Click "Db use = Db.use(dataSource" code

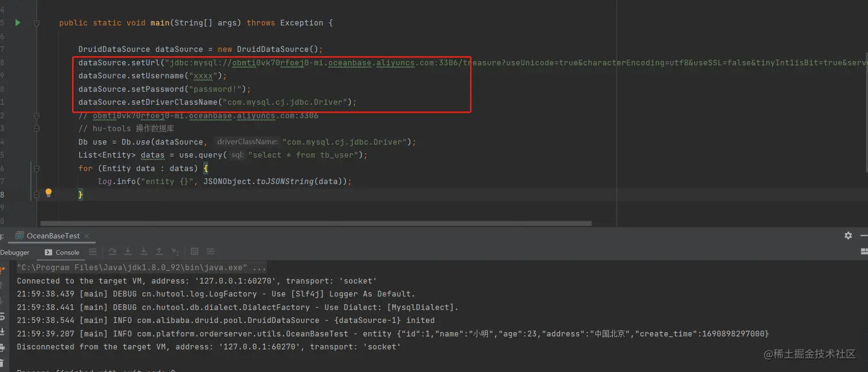(x=141, y=142)
